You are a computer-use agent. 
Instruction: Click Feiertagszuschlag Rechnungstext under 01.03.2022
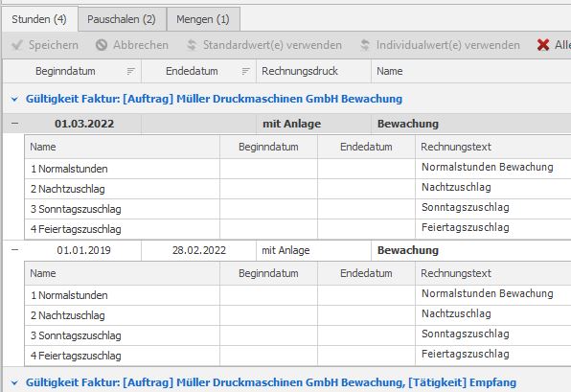tap(466, 227)
